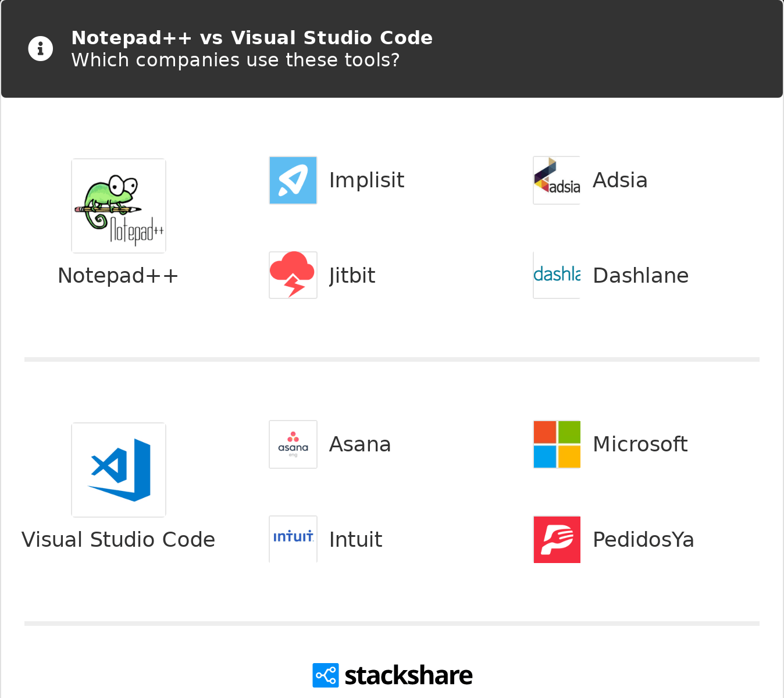Select the Microsoft four-square logo
Viewport: 784px width, 698px height.
coord(556,444)
